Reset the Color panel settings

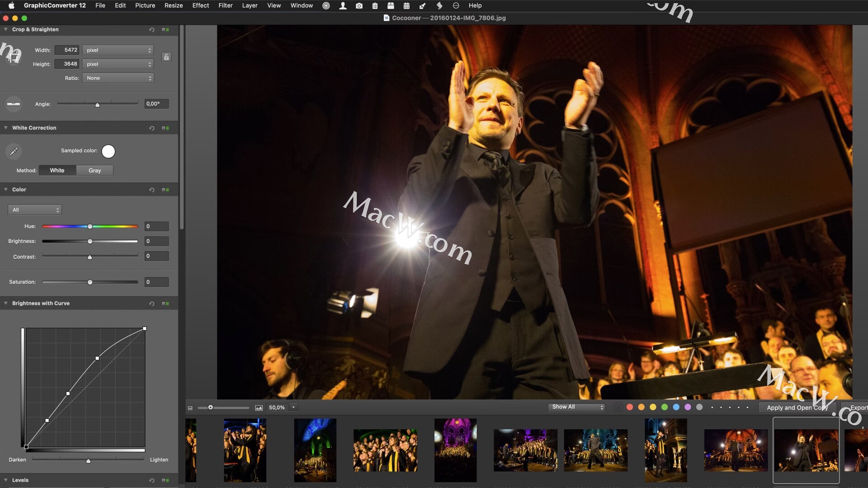152,190
